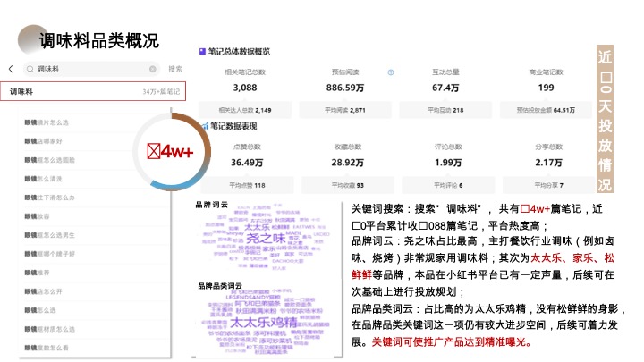Click the chart icon beside 笔记数据表现

(x=205, y=126)
